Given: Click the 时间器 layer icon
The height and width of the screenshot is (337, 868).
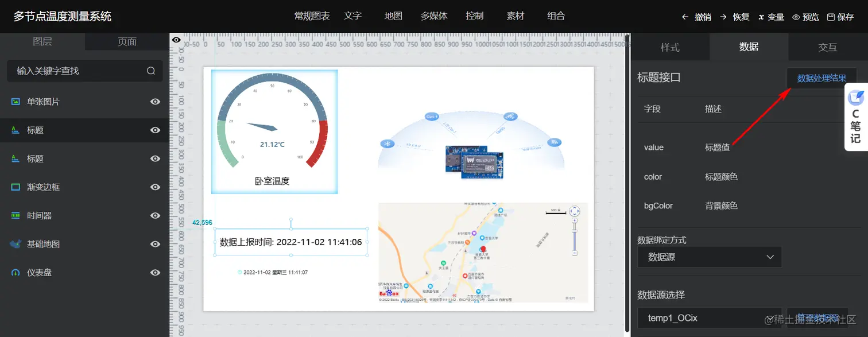Looking at the screenshot, I should 15,216.
